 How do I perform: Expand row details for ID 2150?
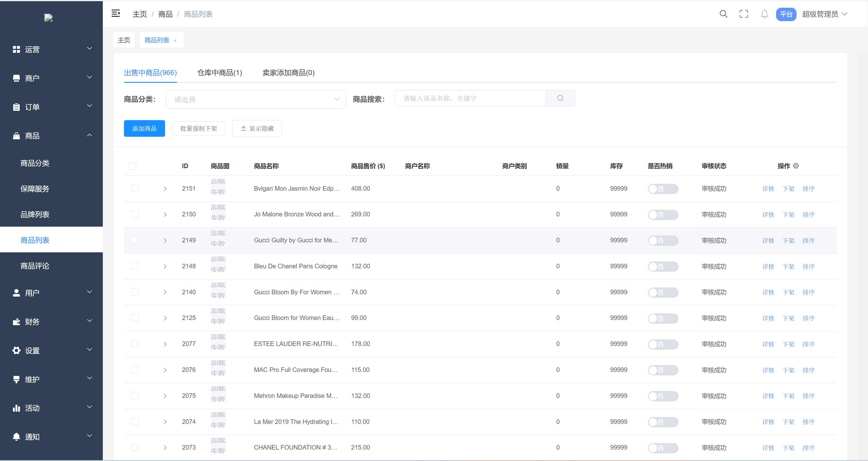pyautogui.click(x=165, y=214)
